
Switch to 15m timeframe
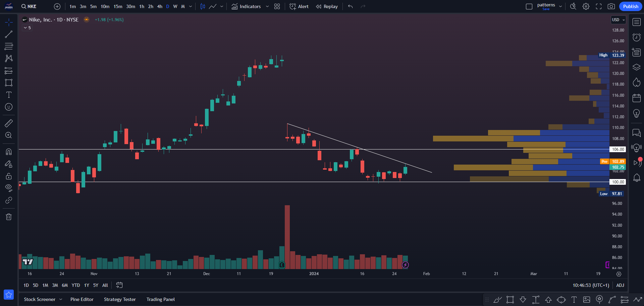(118, 6)
